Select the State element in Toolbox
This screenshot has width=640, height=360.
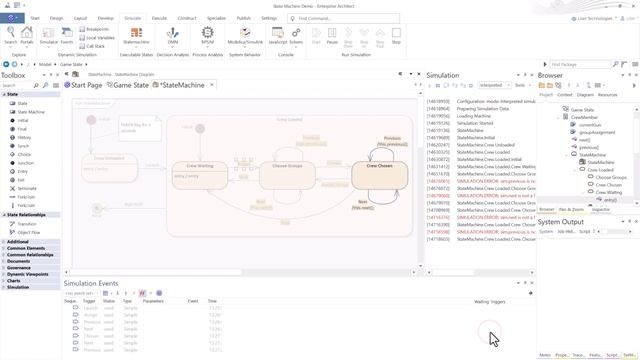(19, 103)
